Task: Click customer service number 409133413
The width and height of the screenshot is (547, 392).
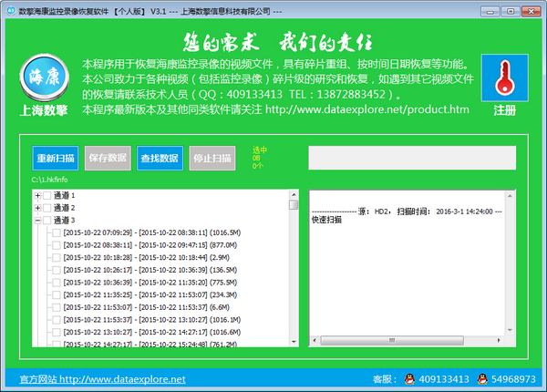Action: click(x=444, y=379)
